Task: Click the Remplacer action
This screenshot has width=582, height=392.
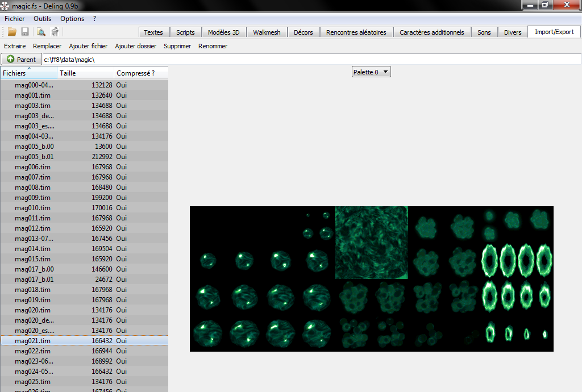Action: pyautogui.click(x=47, y=46)
